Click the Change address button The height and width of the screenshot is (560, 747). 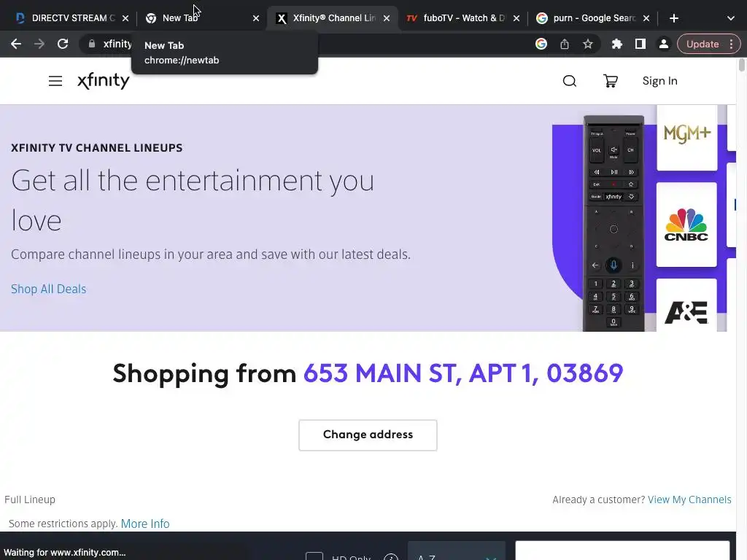coord(368,435)
